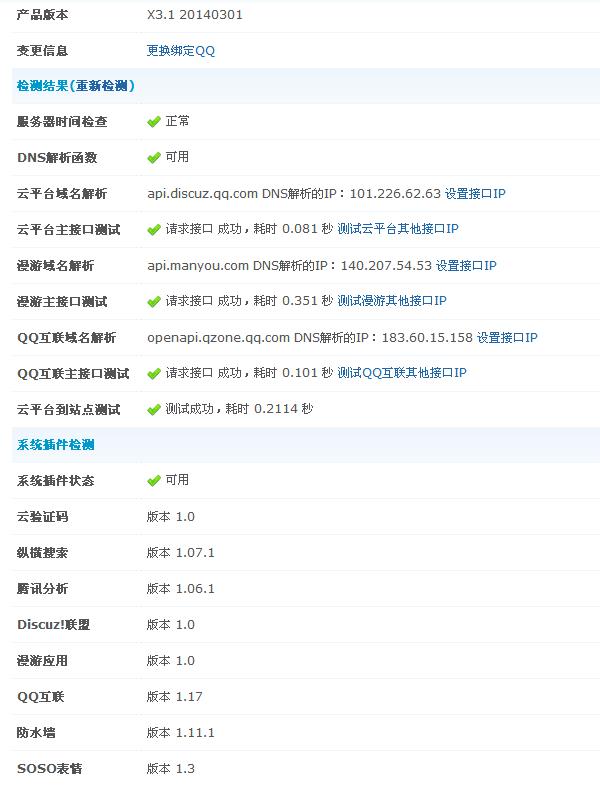The height and width of the screenshot is (788, 600).
Task: Click the 漫游应用 plugin label
Action: click(x=42, y=660)
